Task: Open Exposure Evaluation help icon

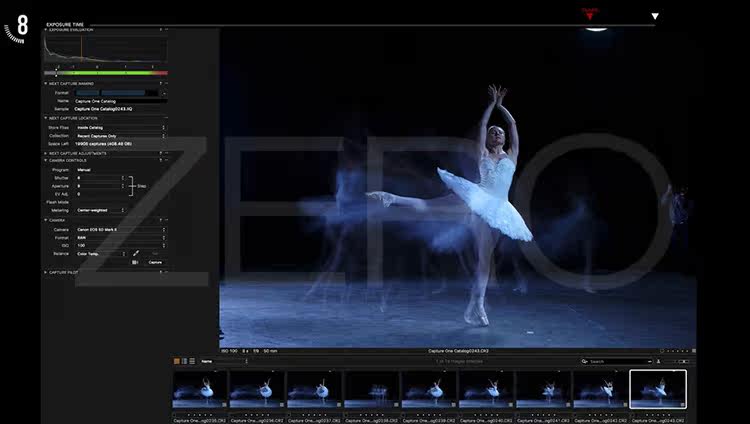Action: 161,30
